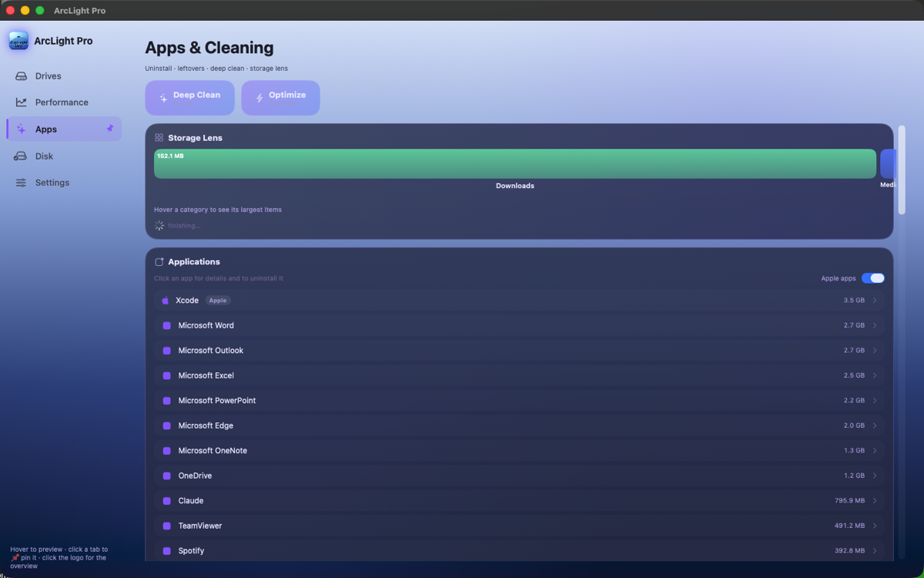This screenshot has height=578, width=924.
Task: Click the ArcLight Pro logo icon
Action: click(18, 41)
